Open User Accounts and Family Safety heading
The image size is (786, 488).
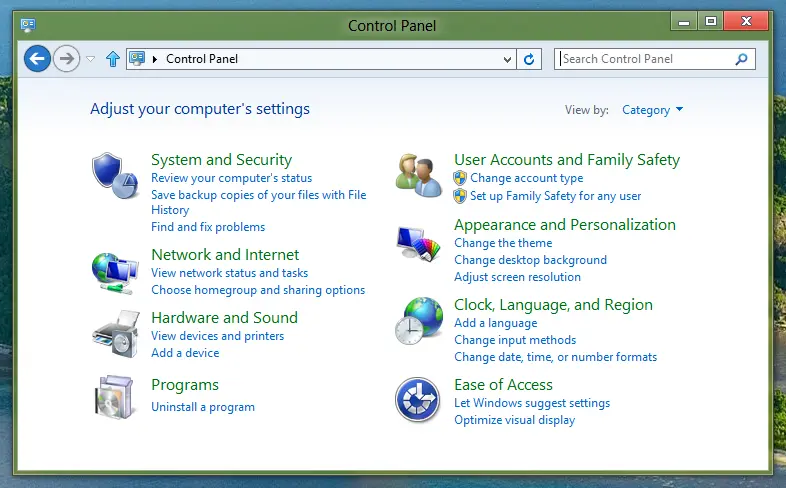click(567, 160)
